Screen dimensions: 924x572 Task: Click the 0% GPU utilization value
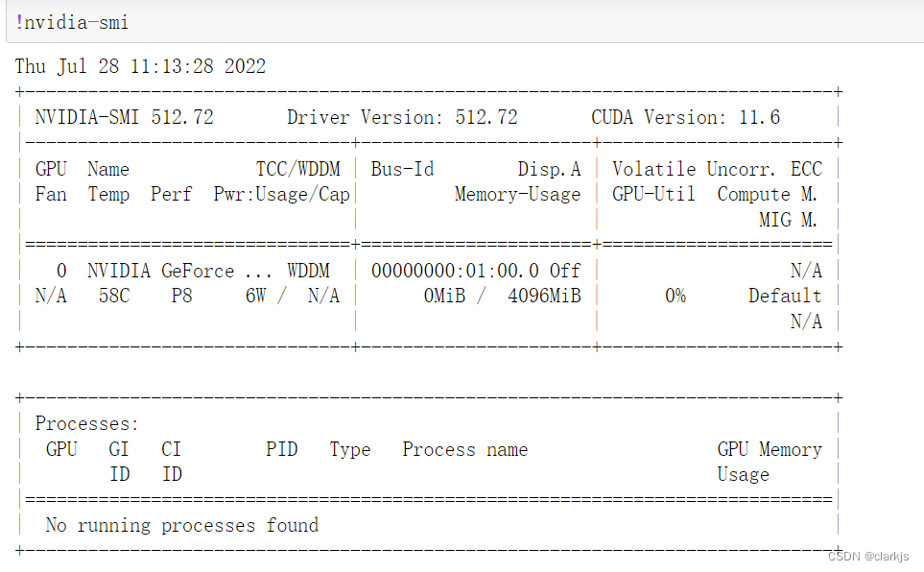pyautogui.click(x=675, y=296)
